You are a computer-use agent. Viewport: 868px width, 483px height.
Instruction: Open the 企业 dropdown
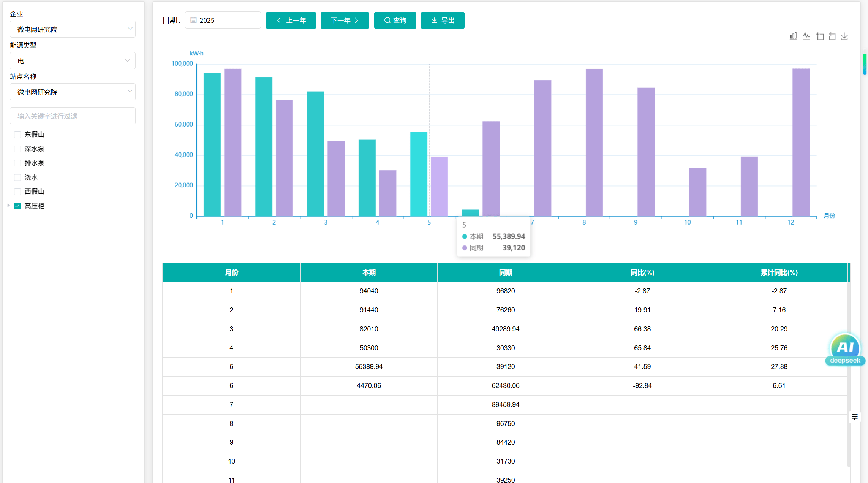[x=73, y=29]
